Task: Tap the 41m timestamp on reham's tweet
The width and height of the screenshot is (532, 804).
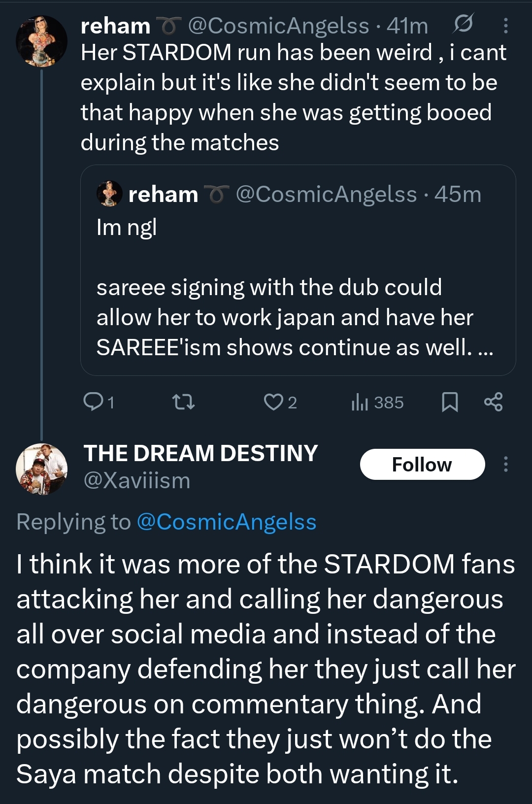Action: (x=407, y=26)
